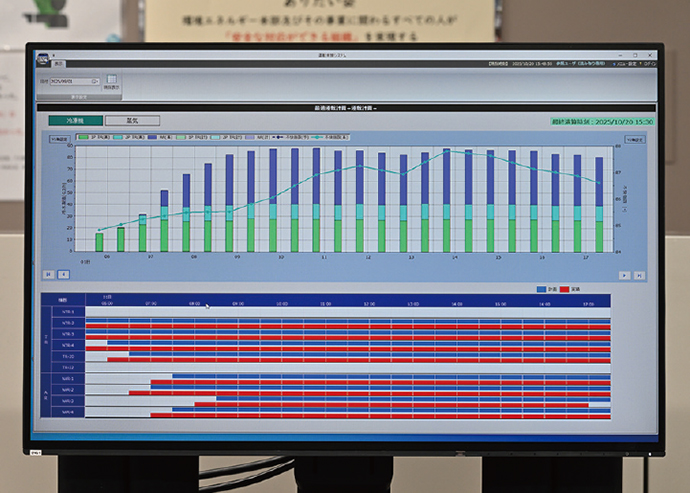Click the app icon in title bar

(42, 57)
